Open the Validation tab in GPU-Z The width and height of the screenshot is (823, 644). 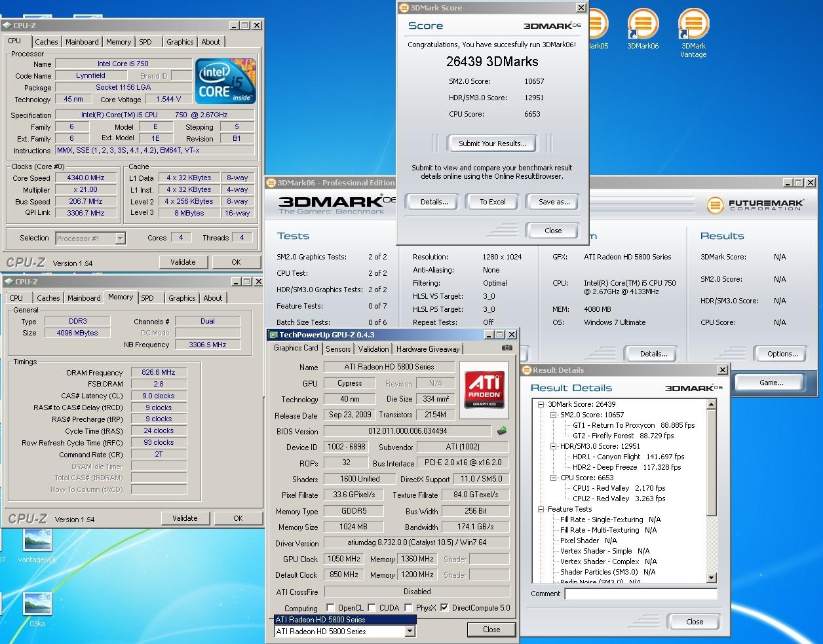[373, 349]
